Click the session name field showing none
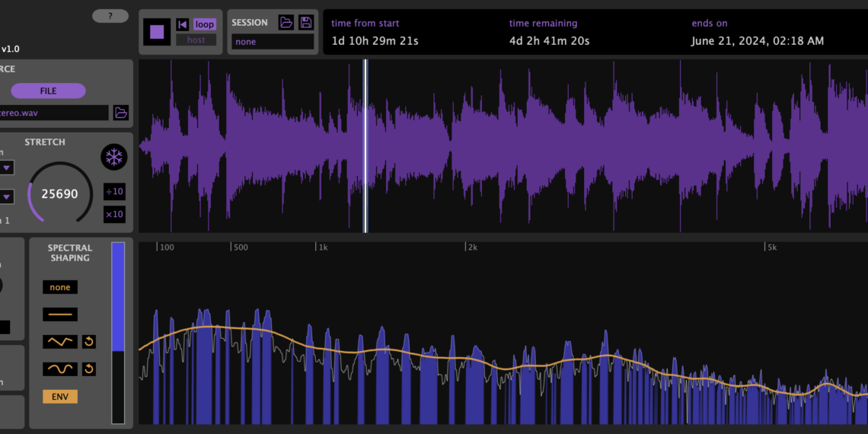This screenshot has width=868, height=434. point(273,42)
